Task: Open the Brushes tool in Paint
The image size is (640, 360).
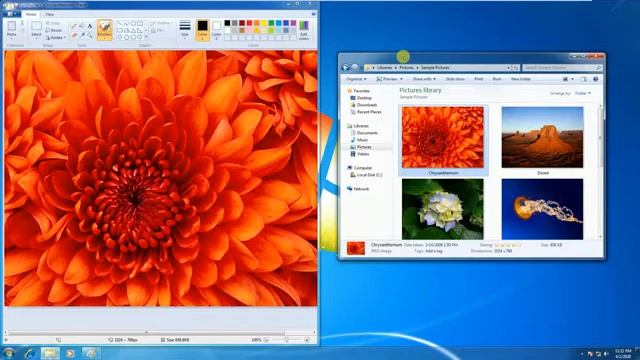Action: pyautogui.click(x=104, y=30)
